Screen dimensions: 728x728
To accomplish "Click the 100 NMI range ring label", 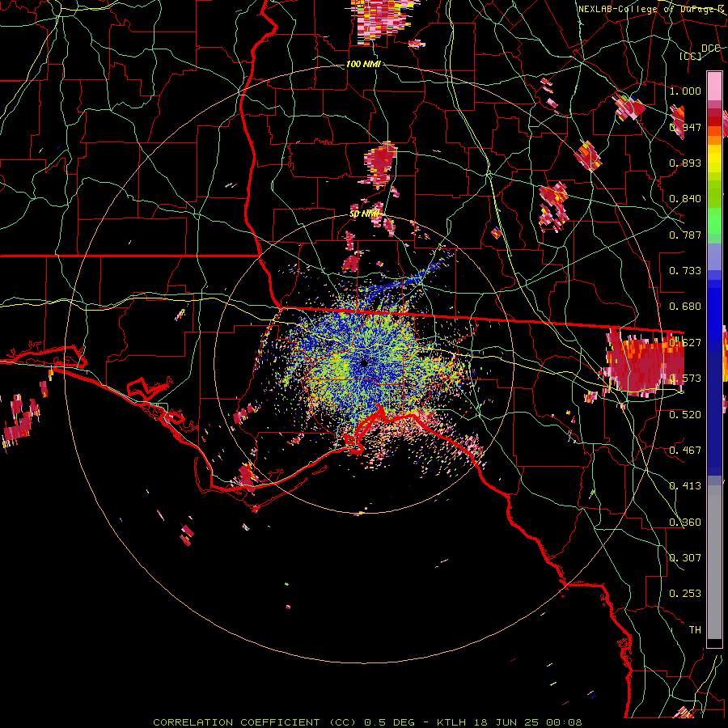I will (x=363, y=64).
